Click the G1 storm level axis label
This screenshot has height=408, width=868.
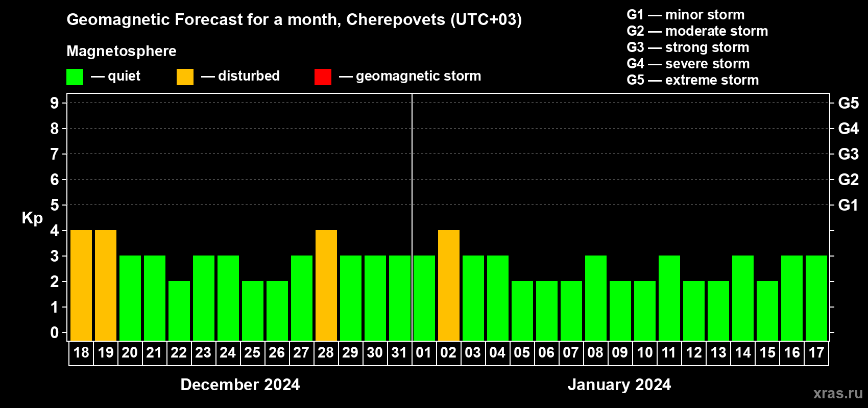(x=849, y=205)
